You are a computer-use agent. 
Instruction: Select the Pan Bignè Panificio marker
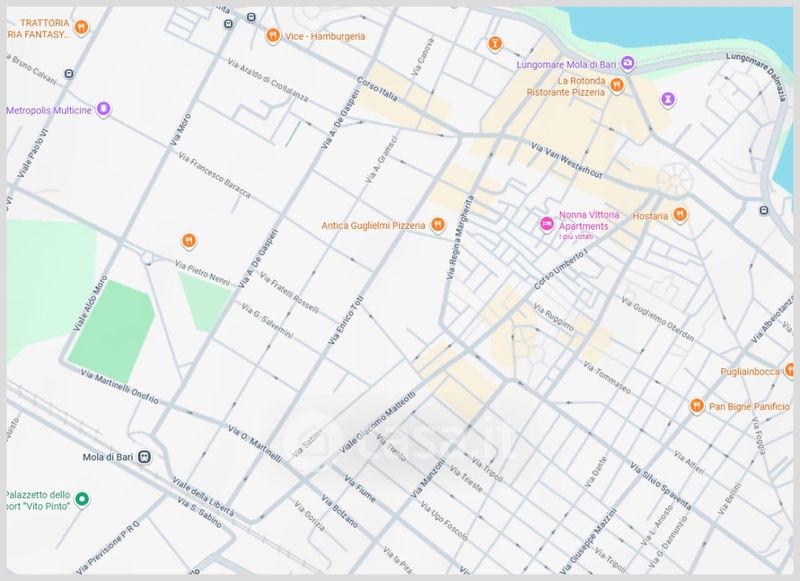click(x=697, y=406)
